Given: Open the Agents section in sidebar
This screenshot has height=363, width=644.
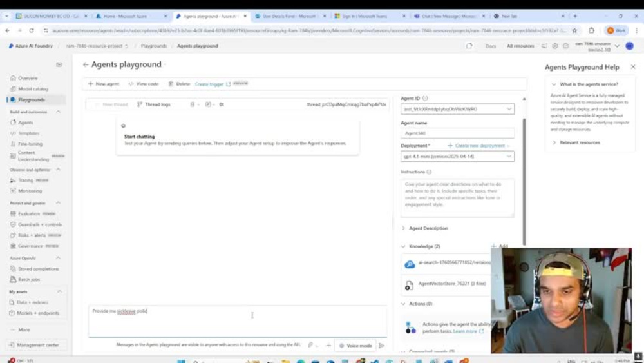Looking at the screenshot, I should (x=25, y=123).
